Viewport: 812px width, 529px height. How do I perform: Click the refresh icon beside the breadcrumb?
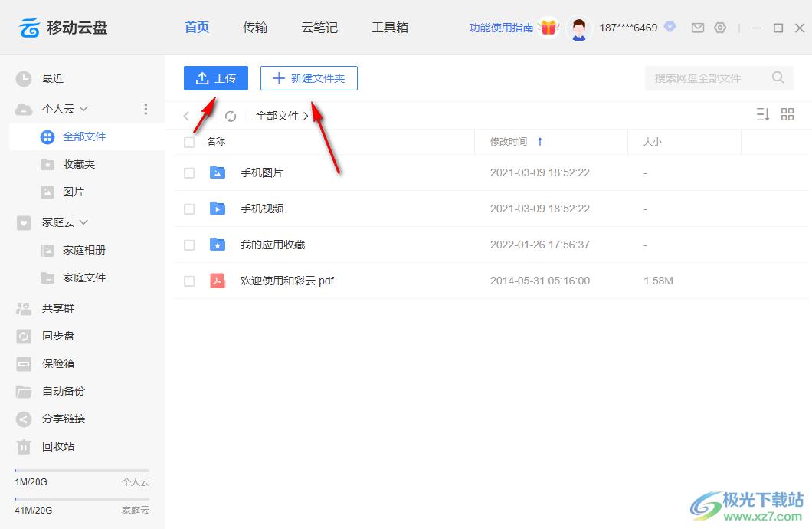click(x=231, y=117)
